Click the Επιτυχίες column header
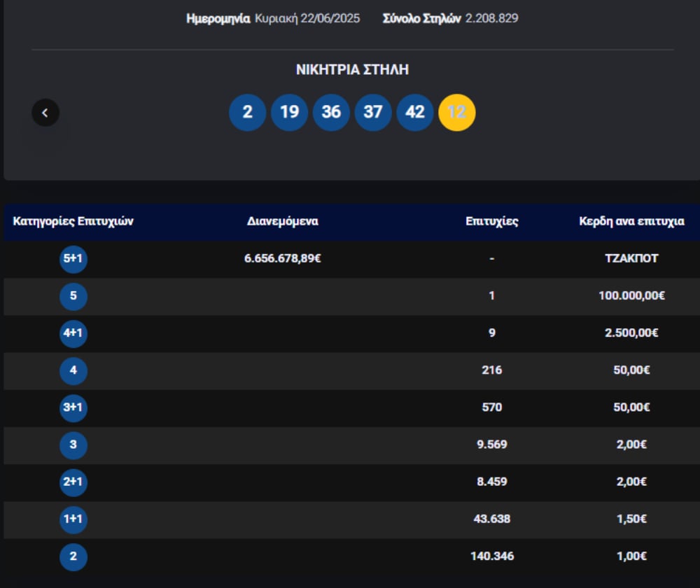 (x=492, y=221)
